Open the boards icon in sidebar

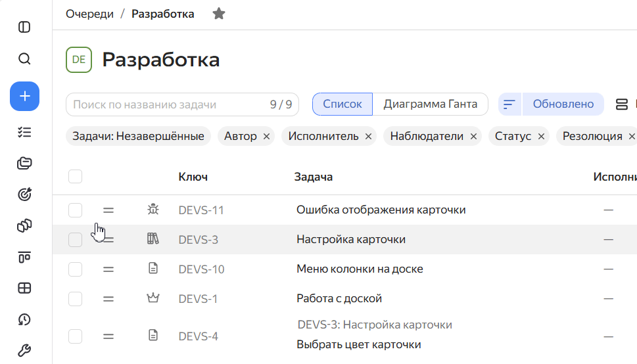(24, 257)
